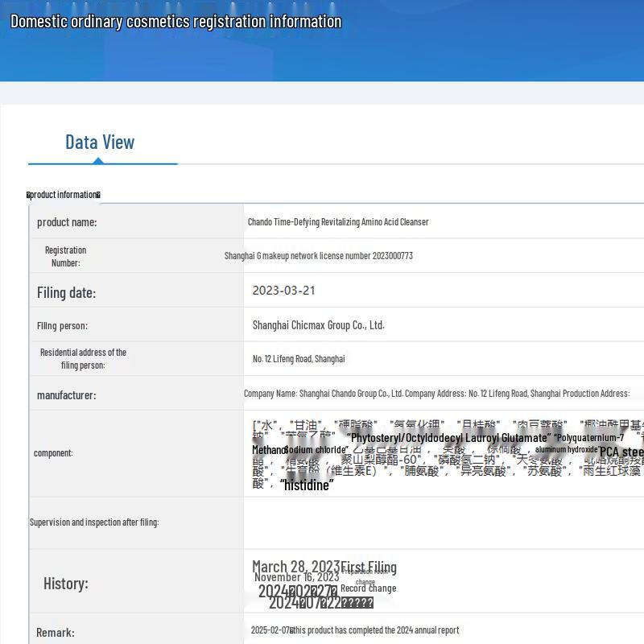This screenshot has width=644, height=644.
Task: Select the manufacturer Company Name and address text
Action: click(436, 394)
